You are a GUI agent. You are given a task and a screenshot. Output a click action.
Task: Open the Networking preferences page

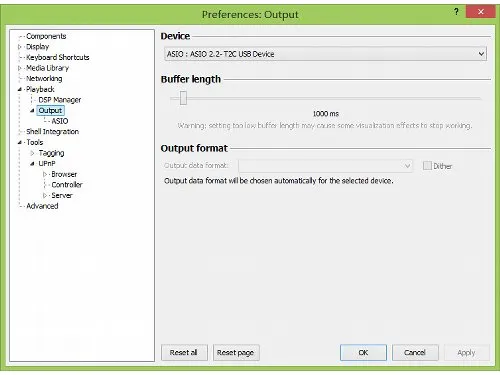(x=44, y=79)
